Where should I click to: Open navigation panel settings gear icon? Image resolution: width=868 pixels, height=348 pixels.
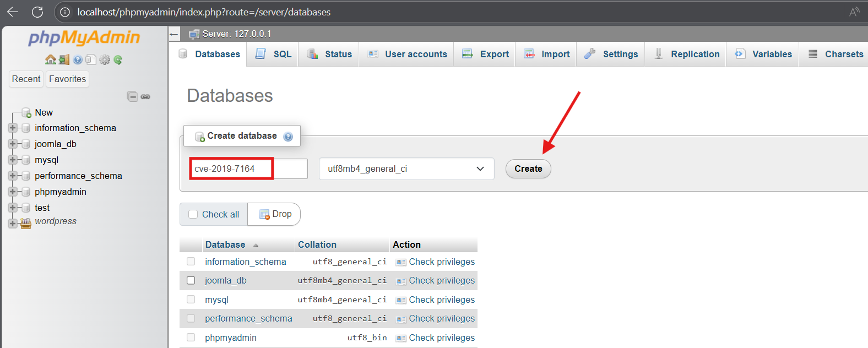(105, 59)
